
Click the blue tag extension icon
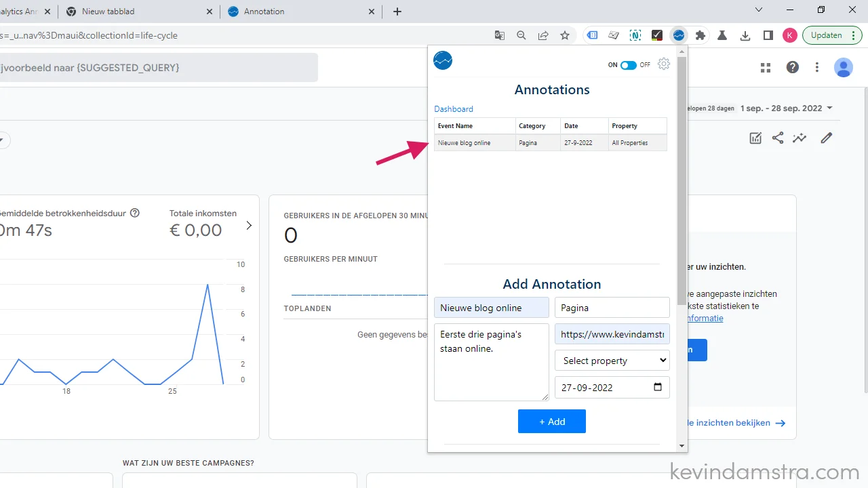click(592, 35)
